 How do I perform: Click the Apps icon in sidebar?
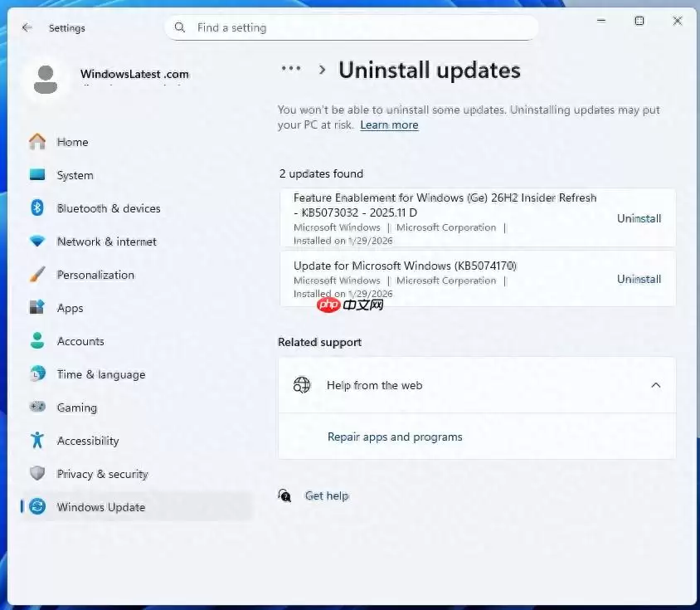[37, 307]
